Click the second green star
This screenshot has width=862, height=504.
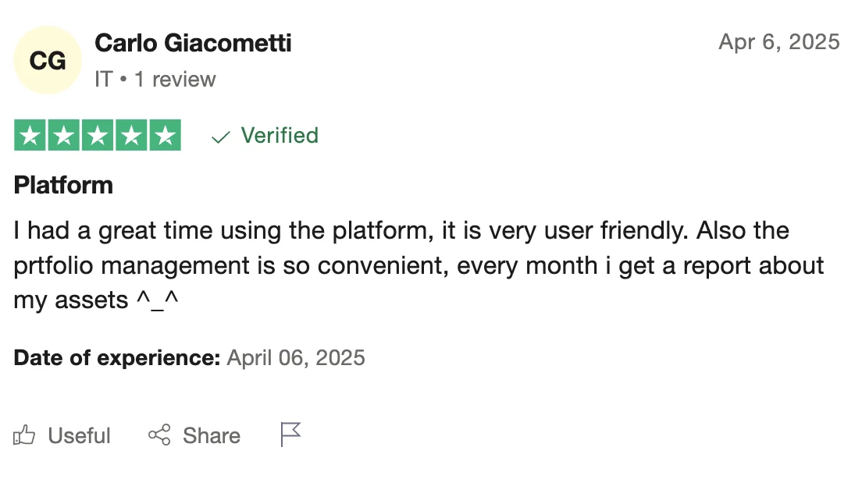tap(64, 135)
